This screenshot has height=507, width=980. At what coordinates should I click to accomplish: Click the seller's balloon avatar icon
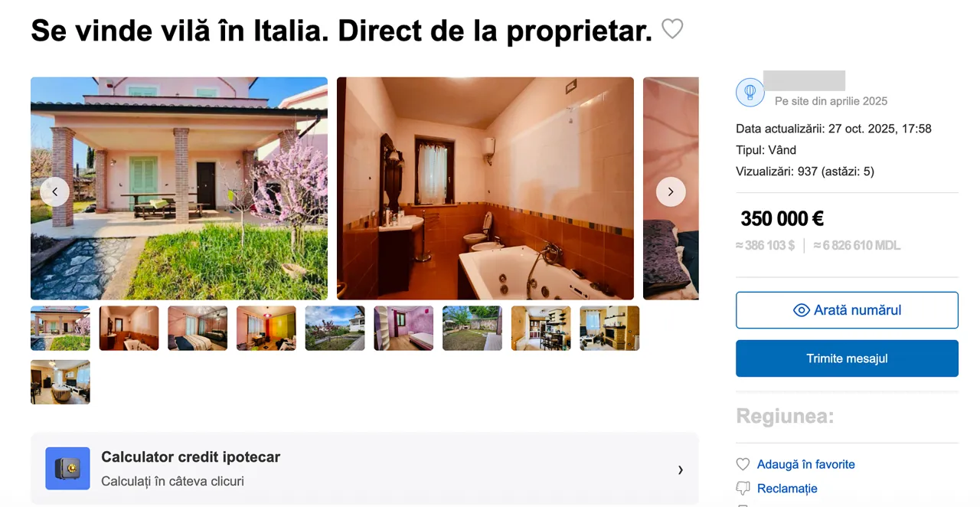(750, 93)
